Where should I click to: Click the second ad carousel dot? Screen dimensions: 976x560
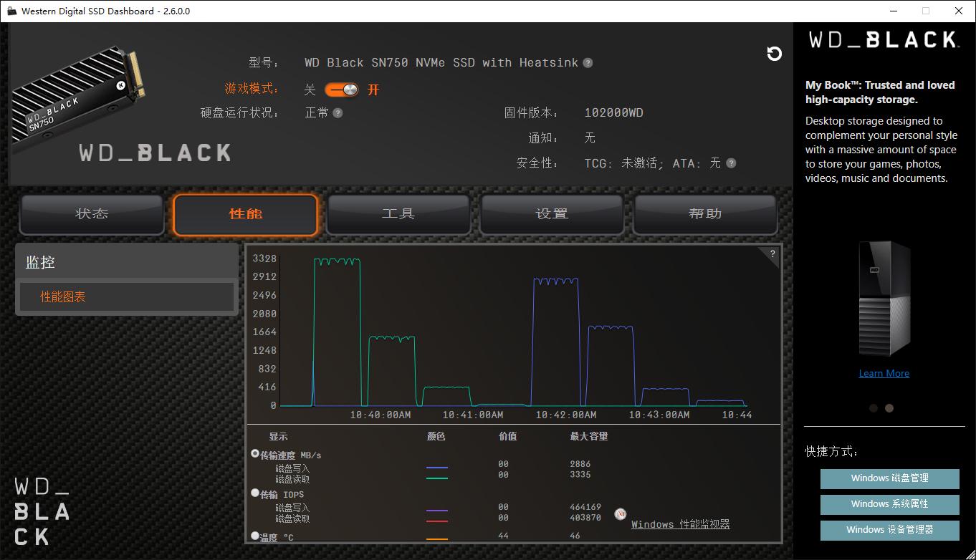coord(889,408)
